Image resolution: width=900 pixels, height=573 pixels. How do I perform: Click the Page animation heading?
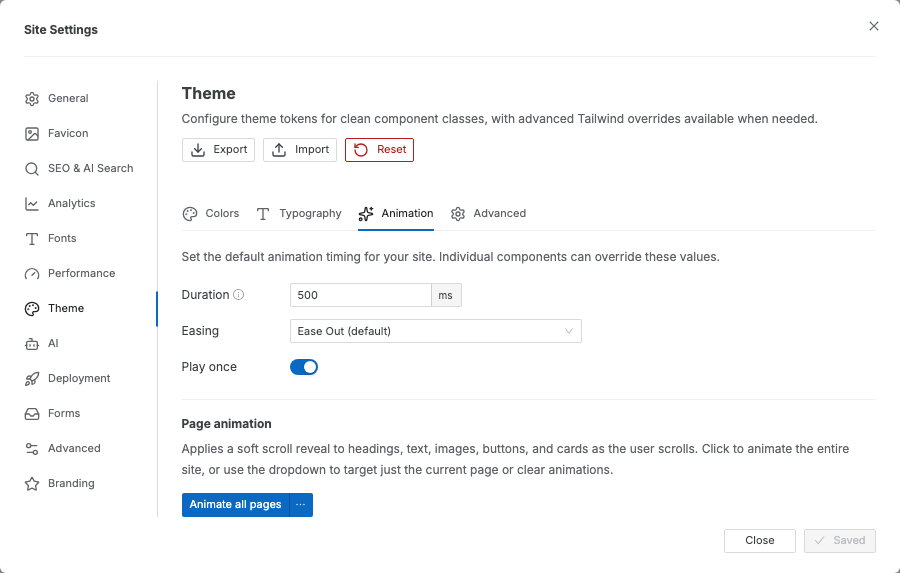tap(226, 424)
